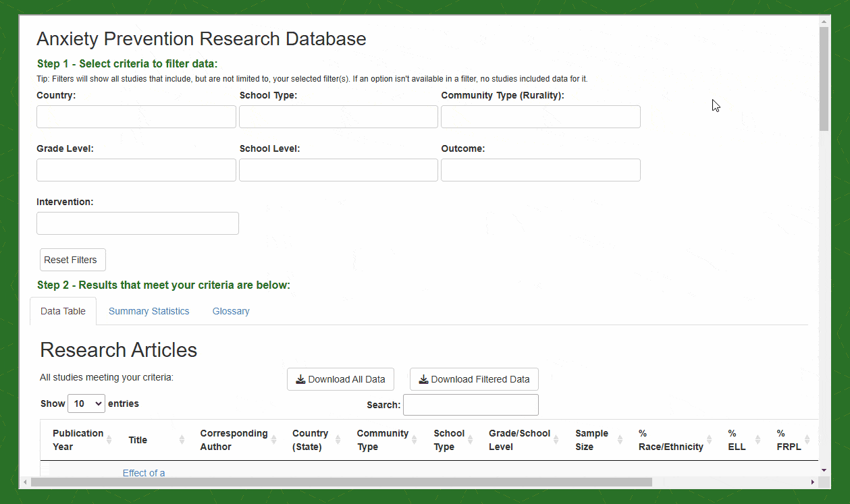Open the Glossary tab
Viewport: 850px width, 504px height.
point(231,311)
